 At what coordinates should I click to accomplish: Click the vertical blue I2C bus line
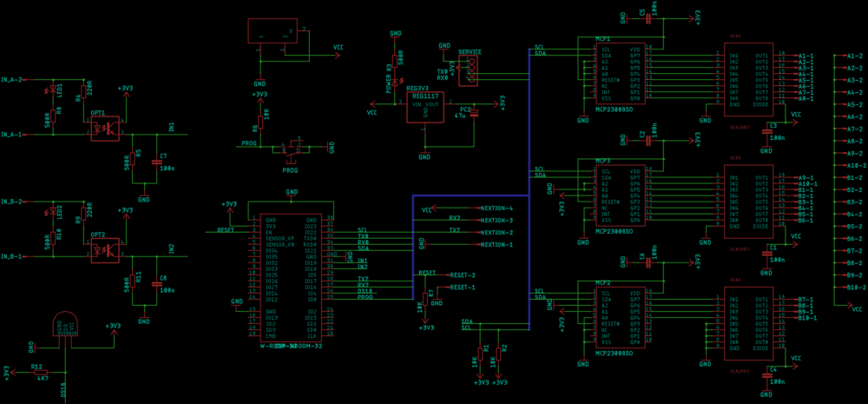pos(529,191)
